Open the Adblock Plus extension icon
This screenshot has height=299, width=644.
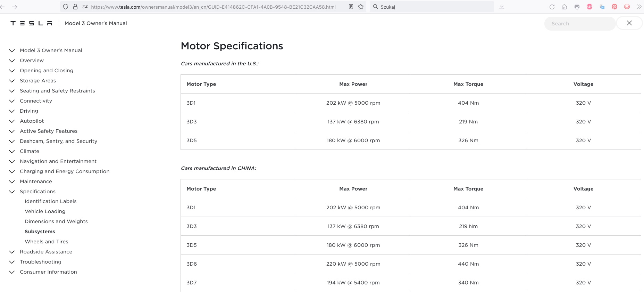coord(589,7)
